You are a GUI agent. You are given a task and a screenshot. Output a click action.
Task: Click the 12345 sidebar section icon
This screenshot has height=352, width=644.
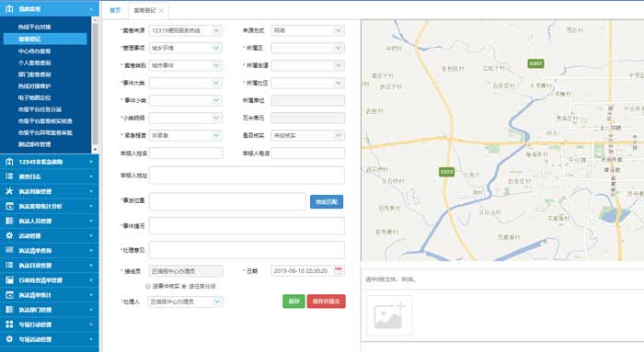9,162
